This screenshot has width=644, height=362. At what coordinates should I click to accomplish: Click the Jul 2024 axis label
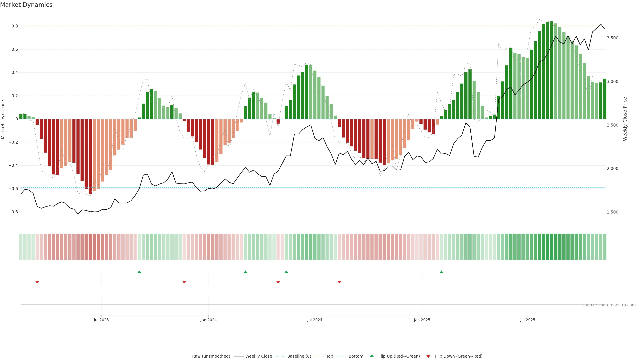[314, 320]
